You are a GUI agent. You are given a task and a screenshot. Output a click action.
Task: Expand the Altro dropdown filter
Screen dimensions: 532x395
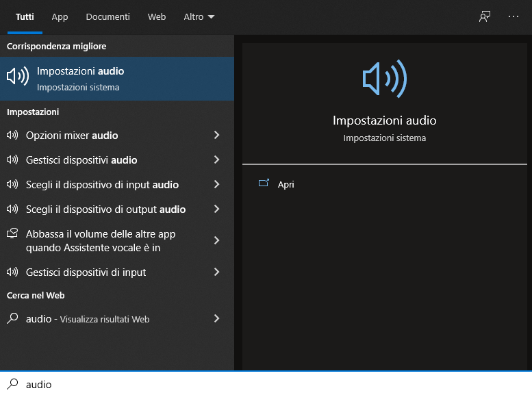pos(199,16)
